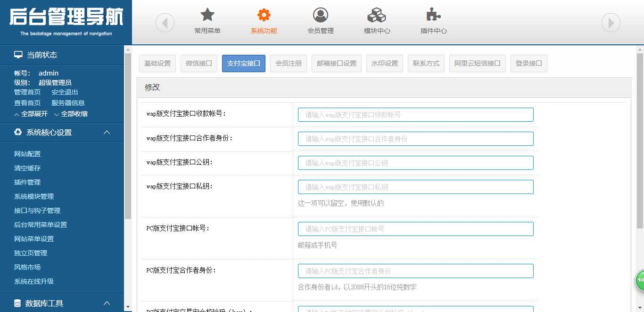Click the sidebar scrollbar down arrow
644x312 pixels.
[x=128, y=308]
